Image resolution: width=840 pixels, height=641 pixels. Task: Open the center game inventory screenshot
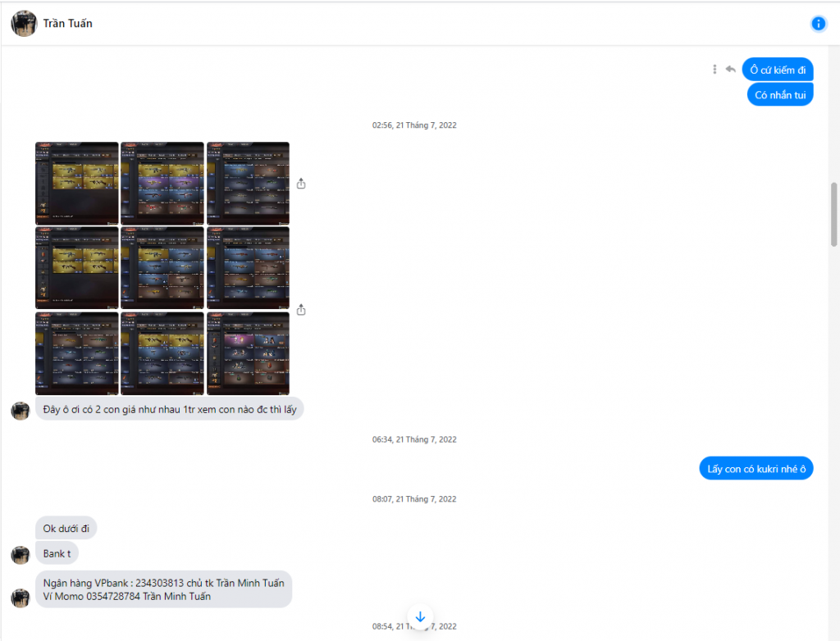[162, 268]
